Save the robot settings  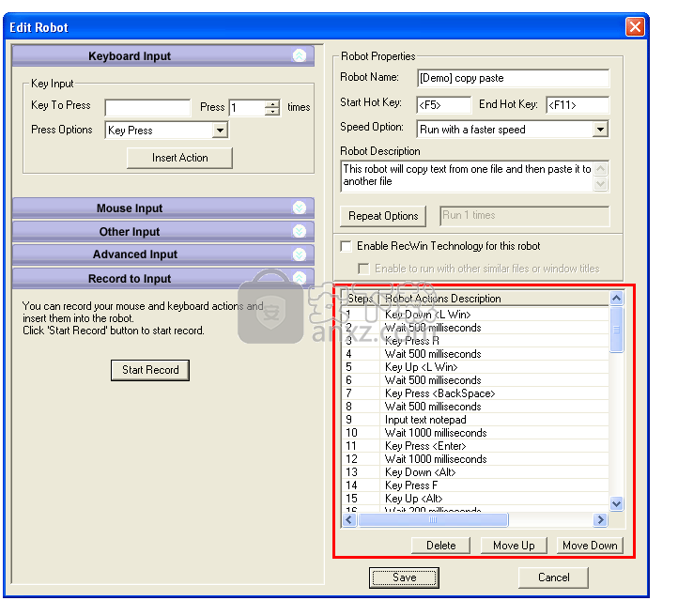(x=405, y=577)
